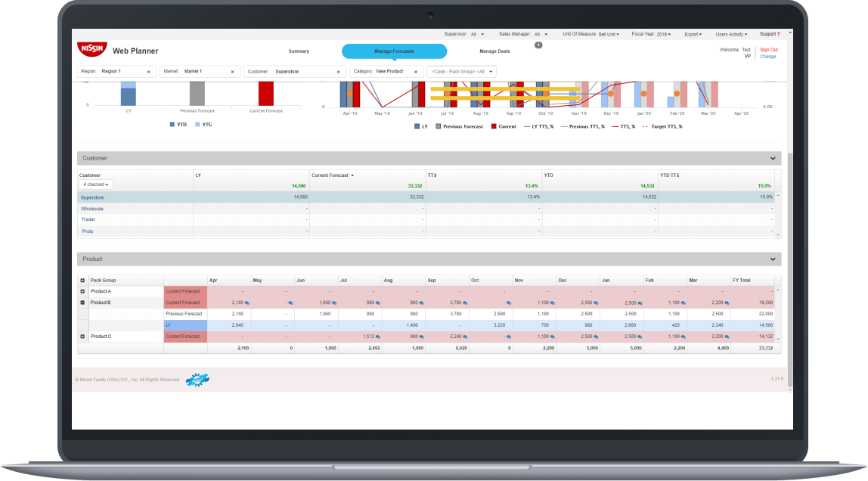Toggle the Current series in the chart legend
868x481 pixels.
(501, 126)
